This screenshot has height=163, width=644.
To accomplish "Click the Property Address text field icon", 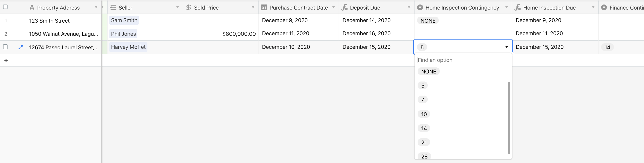I will 32,8.
